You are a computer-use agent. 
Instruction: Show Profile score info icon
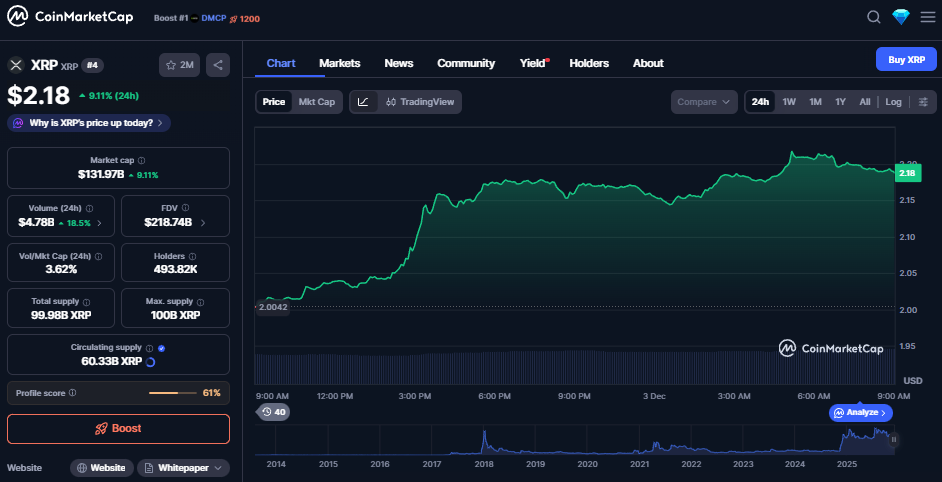73,392
